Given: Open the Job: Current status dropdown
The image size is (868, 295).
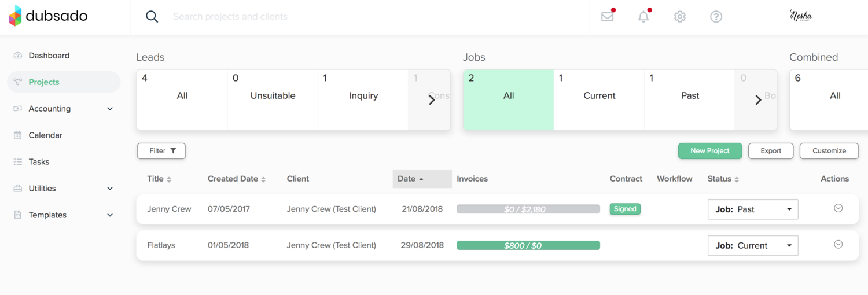Looking at the screenshot, I should click(753, 246).
